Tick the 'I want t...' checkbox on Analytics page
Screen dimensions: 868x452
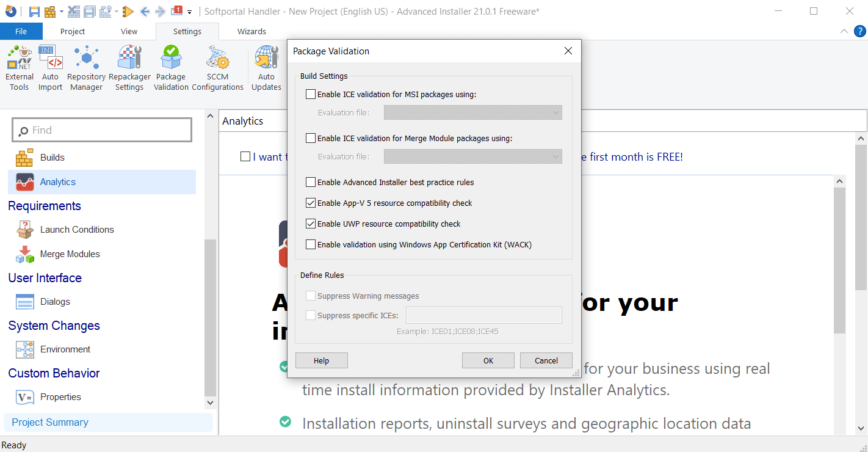245,156
